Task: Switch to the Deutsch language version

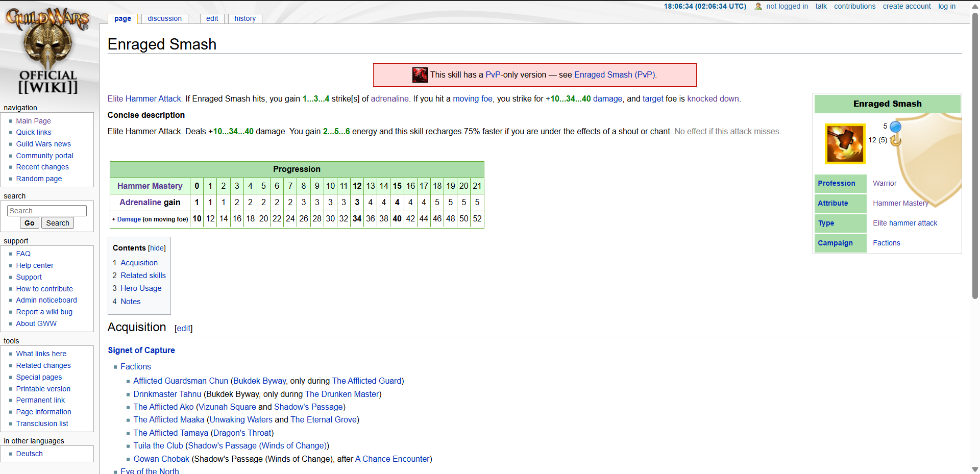Action: point(29,454)
